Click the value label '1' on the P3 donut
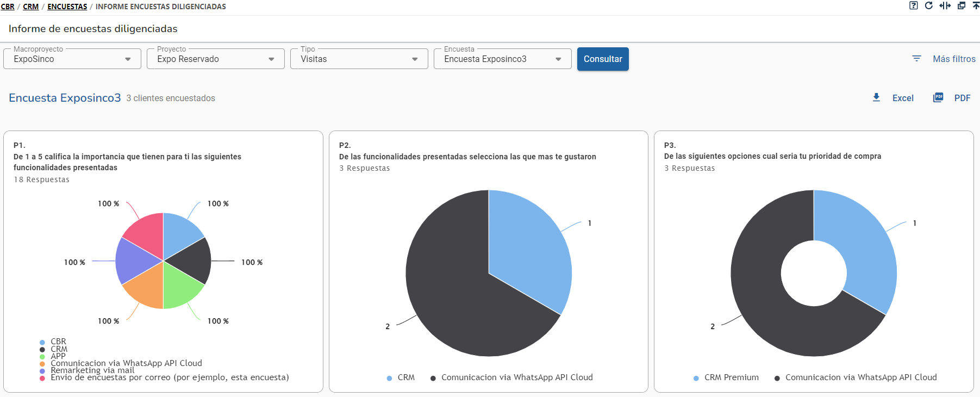The image size is (980, 397). [915, 223]
